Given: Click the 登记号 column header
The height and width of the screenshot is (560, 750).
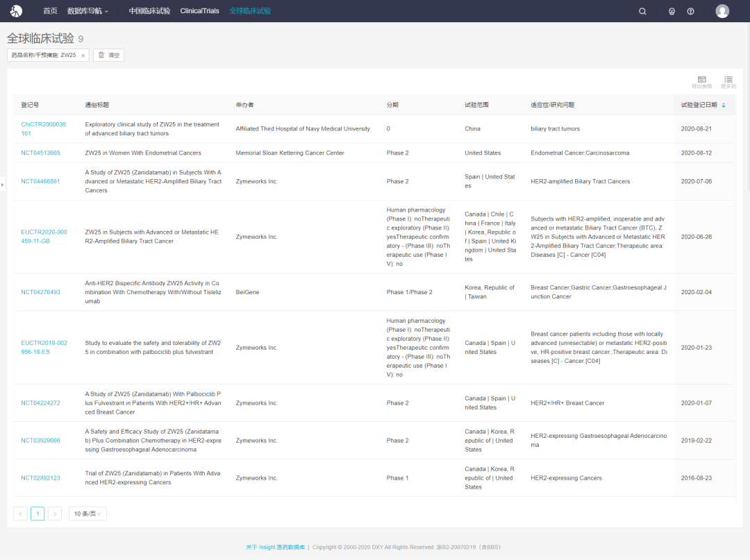Looking at the screenshot, I should (x=30, y=105).
